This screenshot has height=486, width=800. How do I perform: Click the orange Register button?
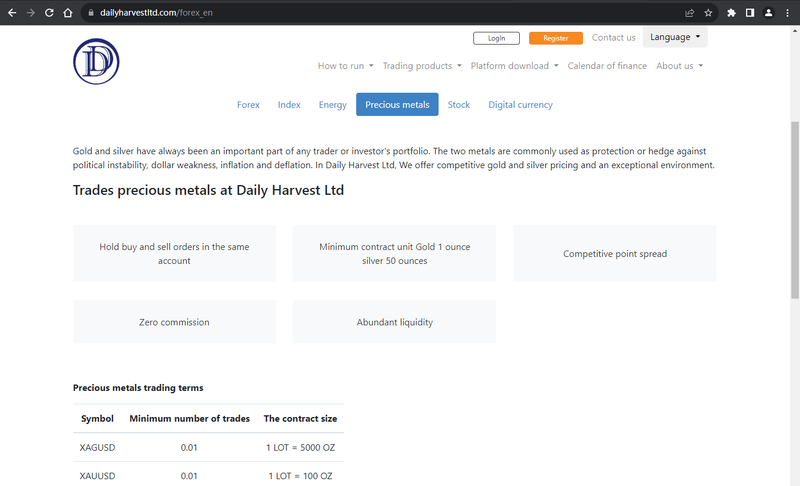pyautogui.click(x=556, y=38)
